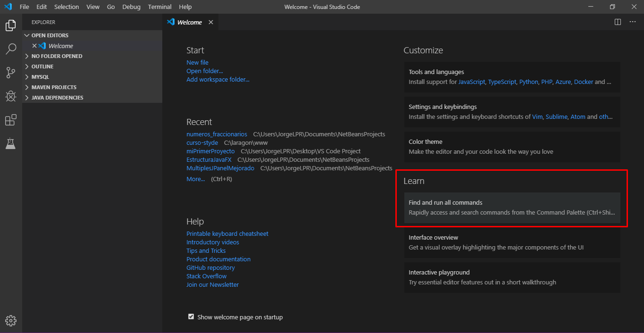Screen dimensions: 644x333
Task: Close the Welcome editor tab
Action: (210, 22)
